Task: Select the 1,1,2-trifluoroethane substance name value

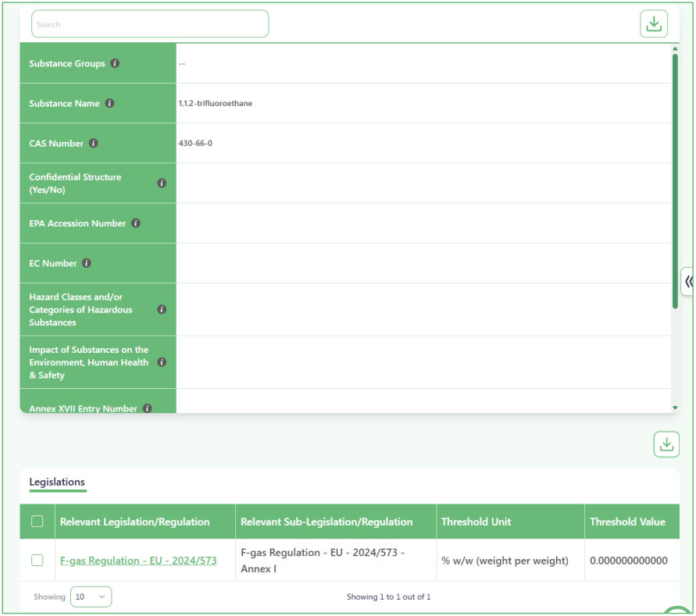Action: 216,103
